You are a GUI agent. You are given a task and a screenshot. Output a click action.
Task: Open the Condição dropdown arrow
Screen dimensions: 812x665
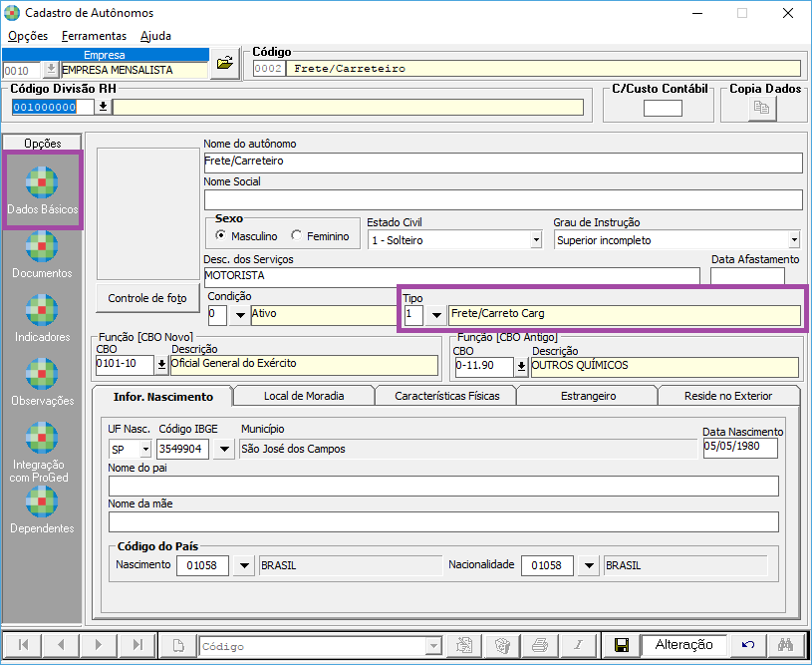pos(240,315)
